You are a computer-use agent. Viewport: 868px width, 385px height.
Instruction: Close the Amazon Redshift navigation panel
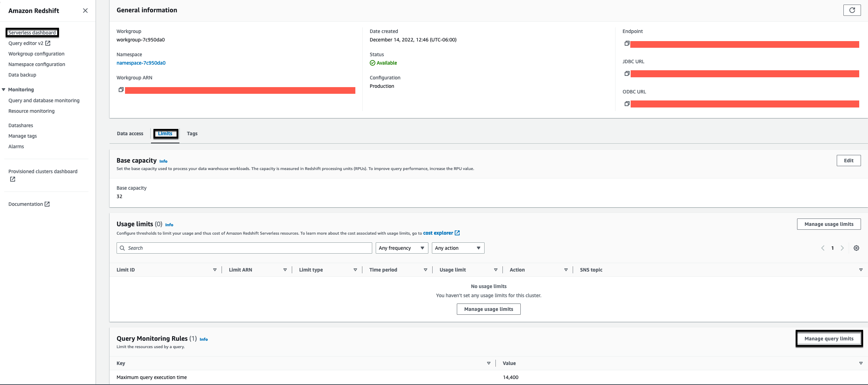85,11
